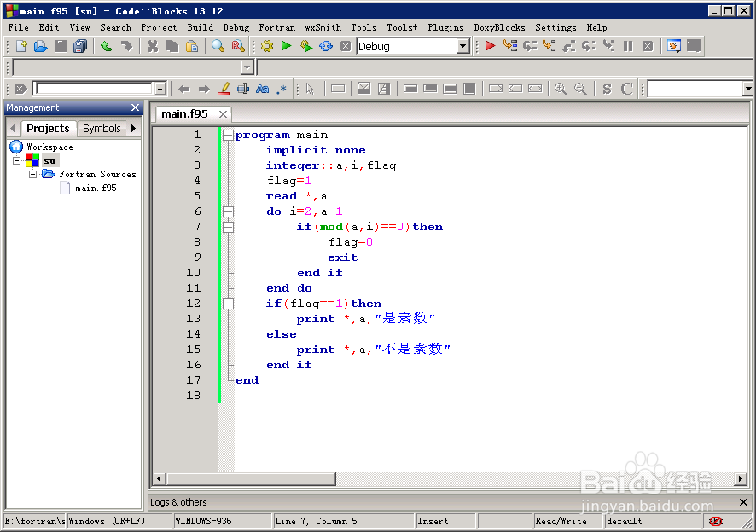Close the Management panel

pyautogui.click(x=135, y=107)
